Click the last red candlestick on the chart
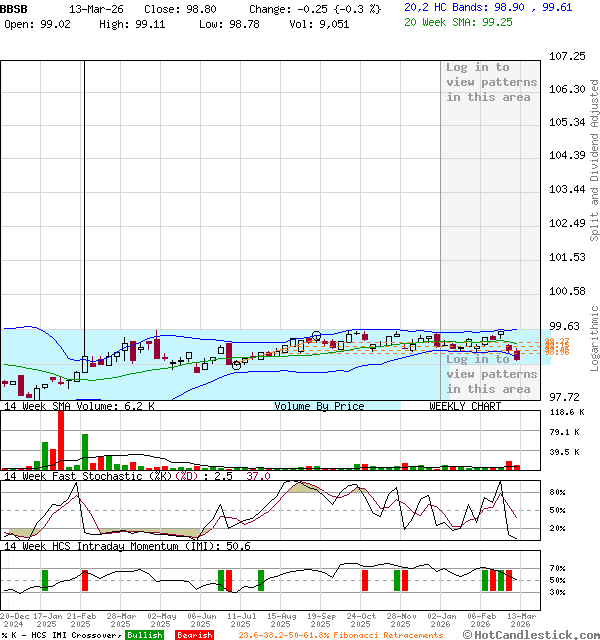Image resolution: width=600 pixels, height=640 pixels. point(516,354)
